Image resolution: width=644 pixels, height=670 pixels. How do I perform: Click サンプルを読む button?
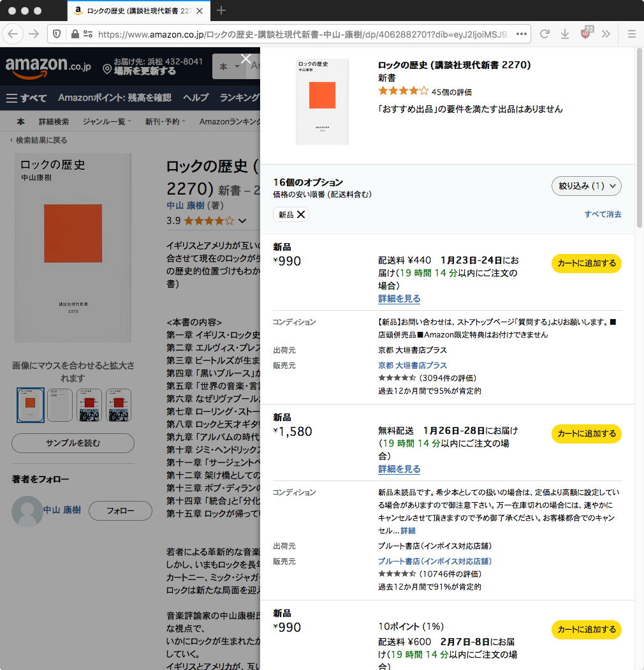73,443
